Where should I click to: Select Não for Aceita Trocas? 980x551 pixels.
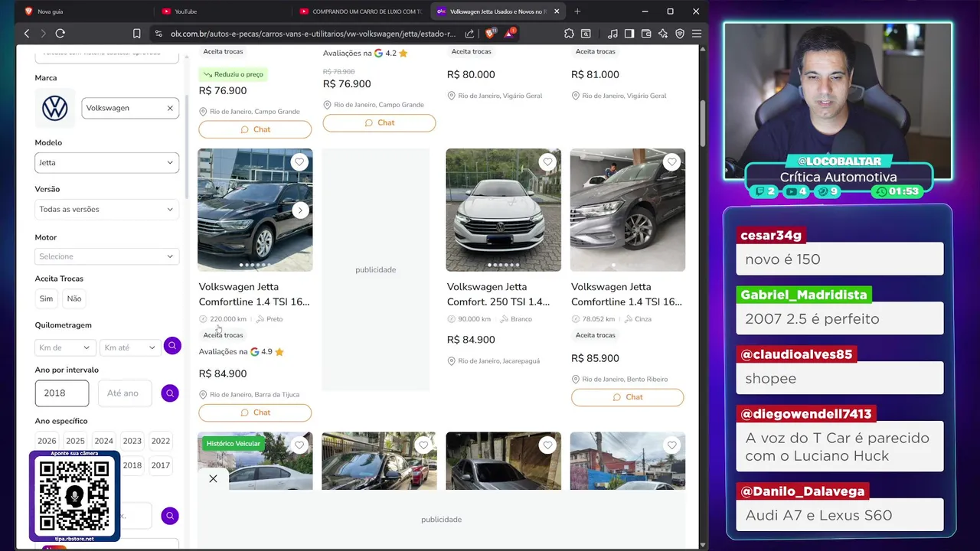pyautogui.click(x=74, y=298)
